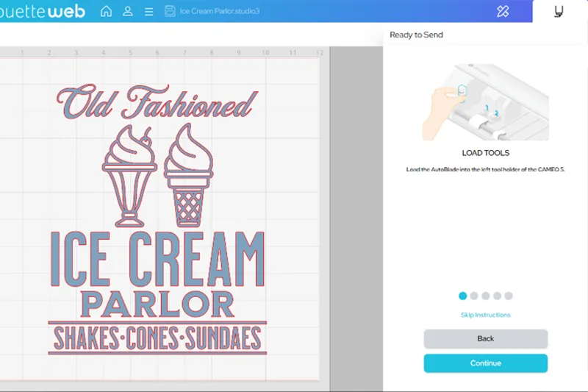Click the save file disk icon
The height and width of the screenshot is (392, 588).
(x=171, y=11)
